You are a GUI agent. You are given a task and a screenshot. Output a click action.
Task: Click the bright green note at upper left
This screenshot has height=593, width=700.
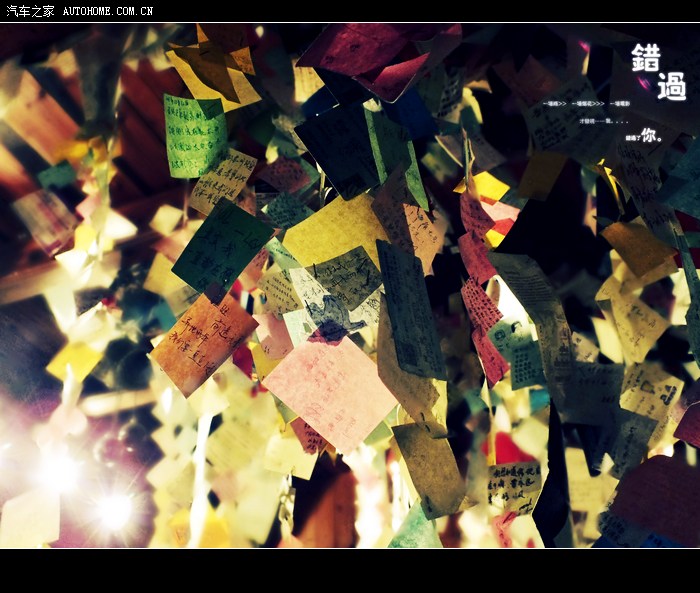194,135
